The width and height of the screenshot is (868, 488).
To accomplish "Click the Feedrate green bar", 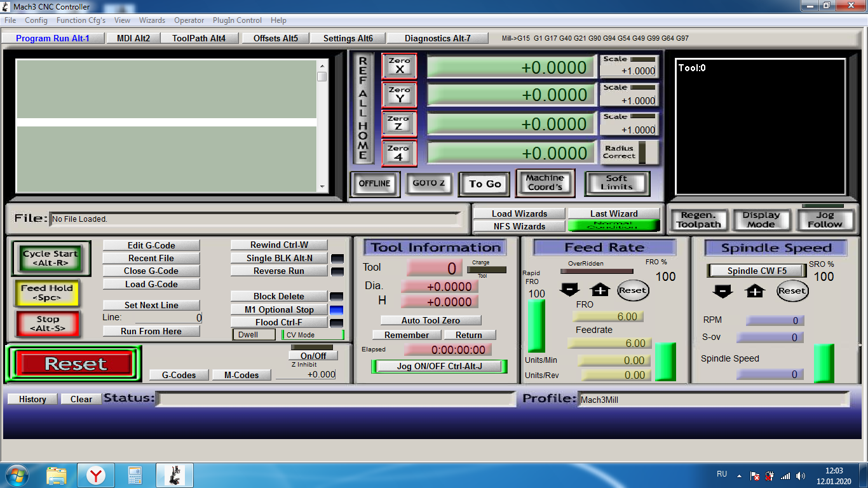I will 665,362.
